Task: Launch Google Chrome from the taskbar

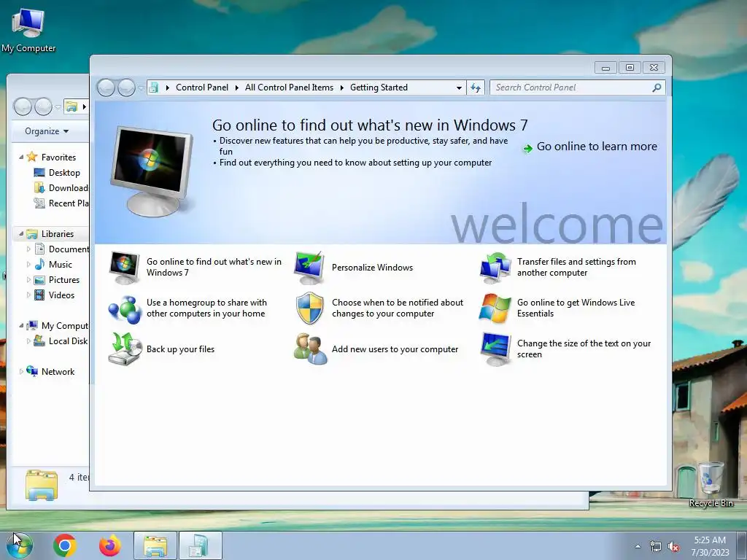Action: click(x=65, y=545)
